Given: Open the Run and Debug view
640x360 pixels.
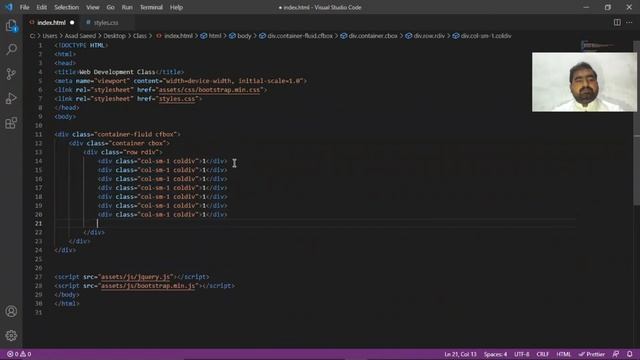Looking at the screenshot, I should click(x=11, y=98).
